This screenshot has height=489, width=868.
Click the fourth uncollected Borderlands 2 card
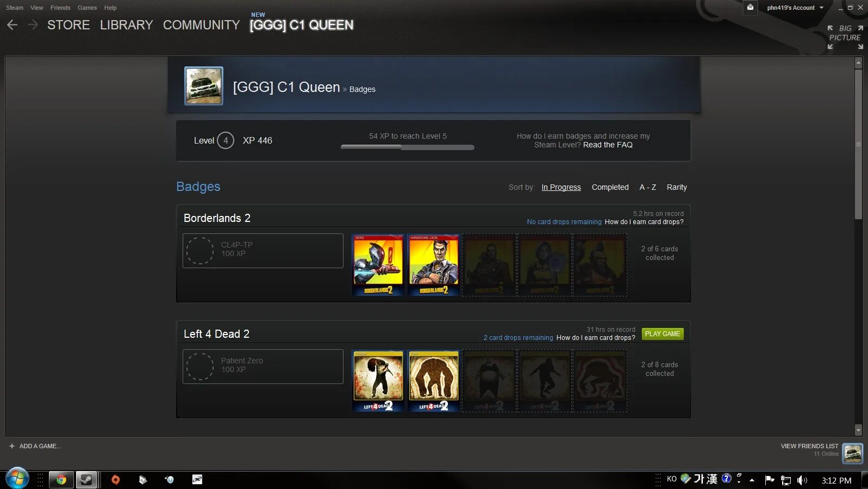coord(545,265)
